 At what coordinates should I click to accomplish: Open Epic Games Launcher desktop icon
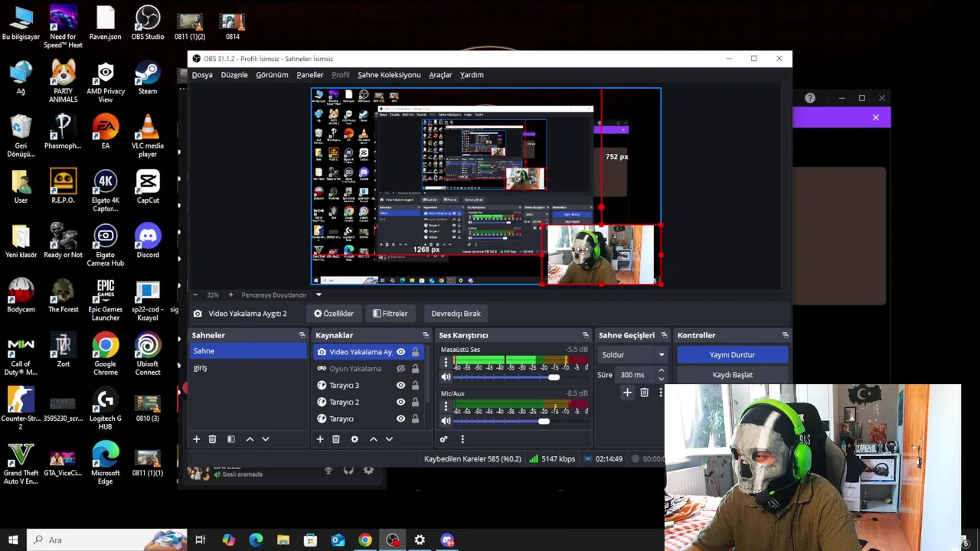106,300
